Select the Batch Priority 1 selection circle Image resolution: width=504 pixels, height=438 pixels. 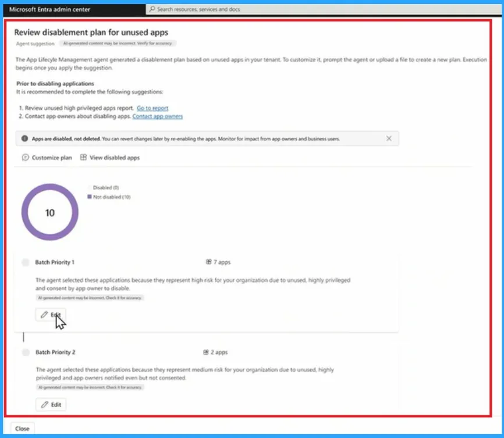[26, 262]
